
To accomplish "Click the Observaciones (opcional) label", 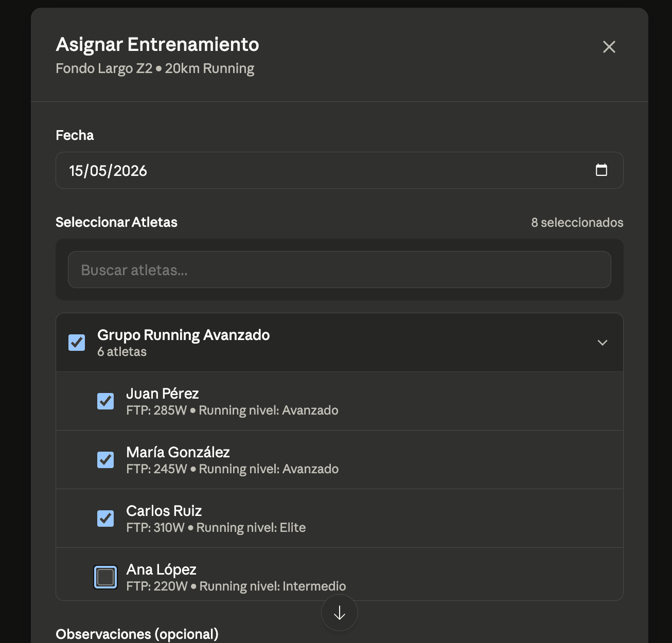I will click(137, 634).
